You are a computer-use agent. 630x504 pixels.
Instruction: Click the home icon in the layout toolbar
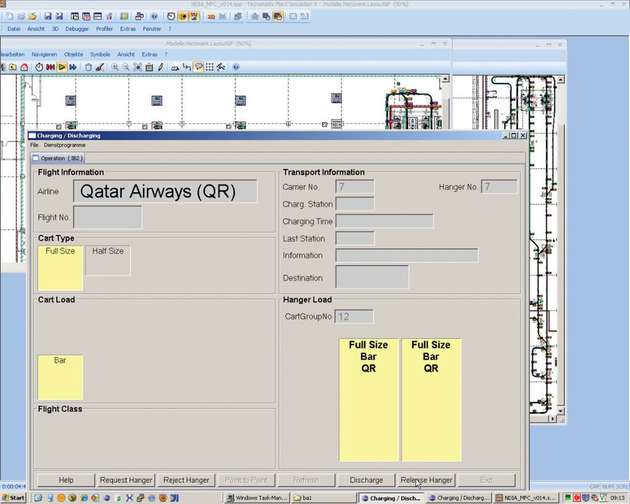25,68
